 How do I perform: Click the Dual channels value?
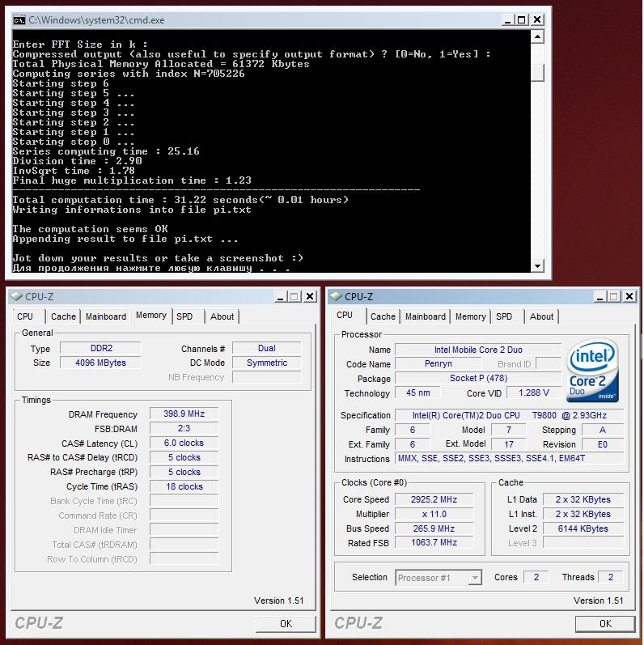coord(267,348)
